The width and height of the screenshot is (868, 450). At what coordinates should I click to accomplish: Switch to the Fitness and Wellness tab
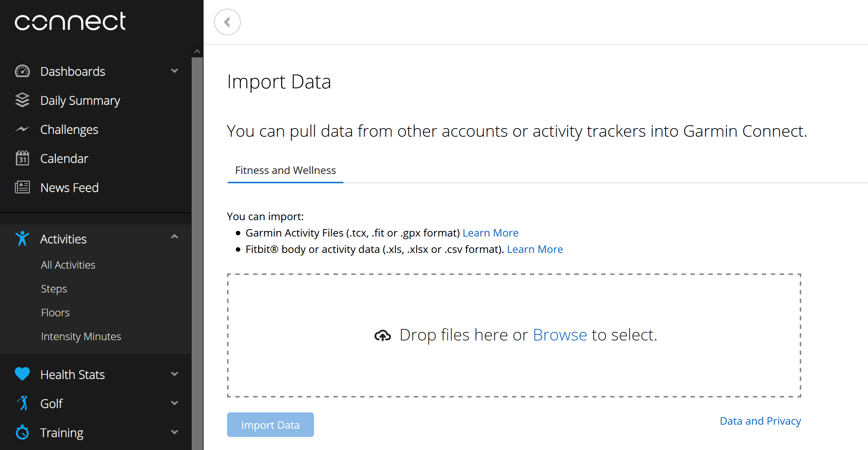(285, 170)
